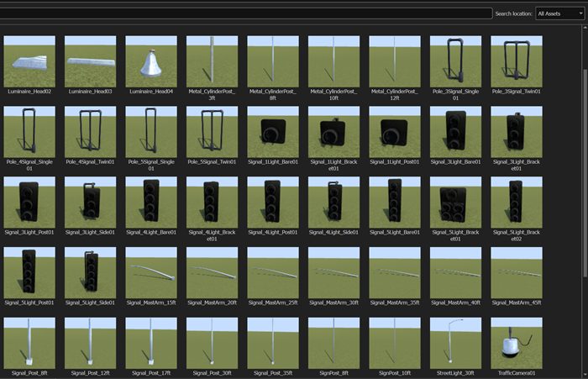588x379 pixels.
Task: Pick the Signal_MastArm_30ft asset
Action: 333,273
